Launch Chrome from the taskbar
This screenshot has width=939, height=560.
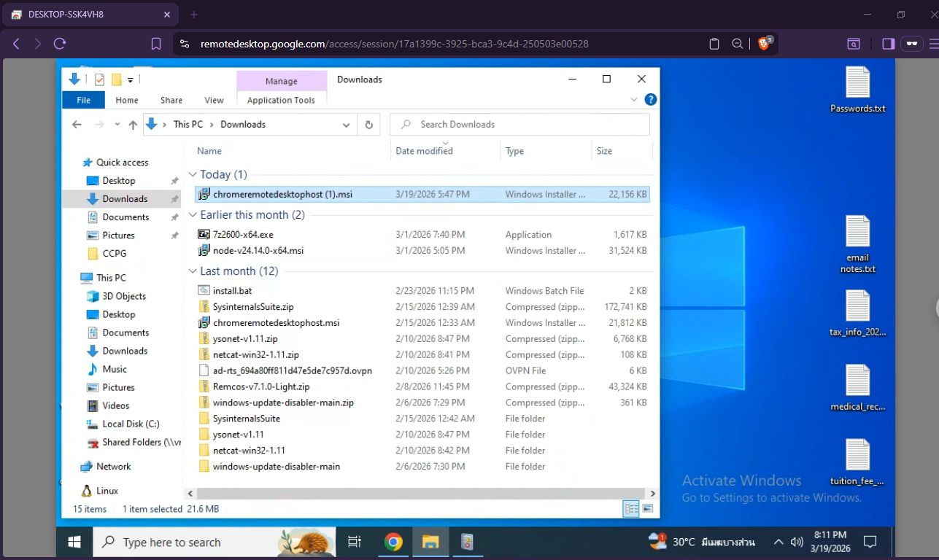tap(394, 542)
